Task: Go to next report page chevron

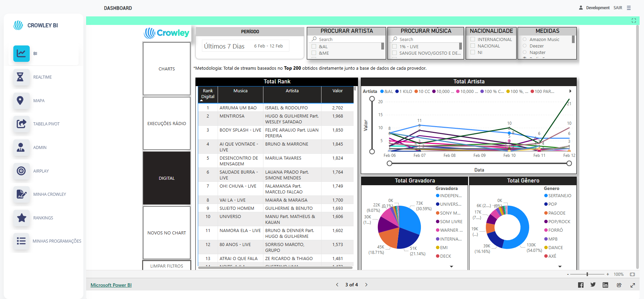Action: point(366,285)
